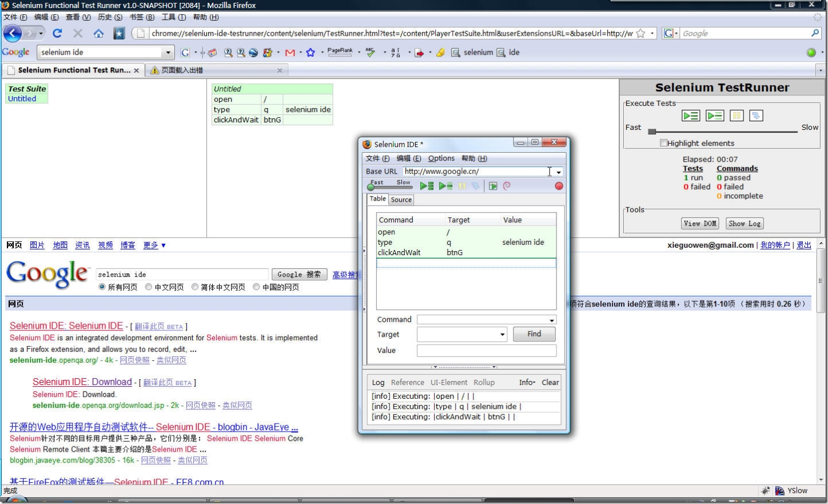The width and height of the screenshot is (828, 504).
Task: Play current test case in Selenium IDE
Action: (x=446, y=186)
